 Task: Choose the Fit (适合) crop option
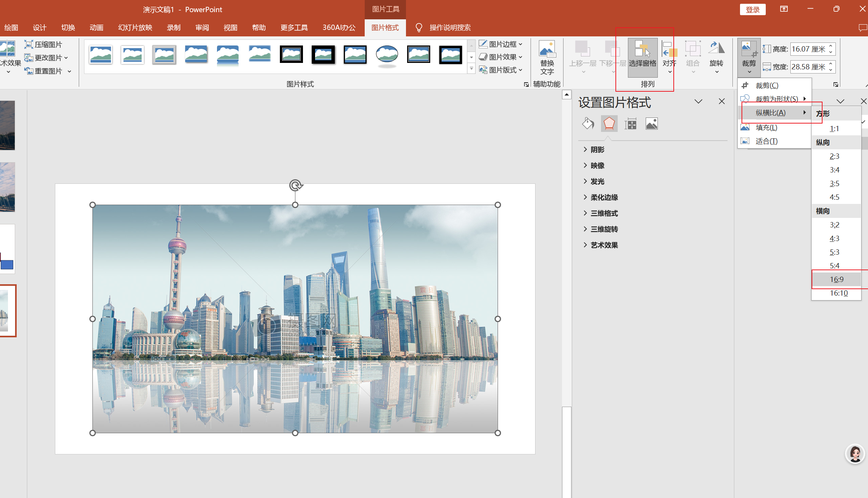pyautogui.click(x=766, y=141)
